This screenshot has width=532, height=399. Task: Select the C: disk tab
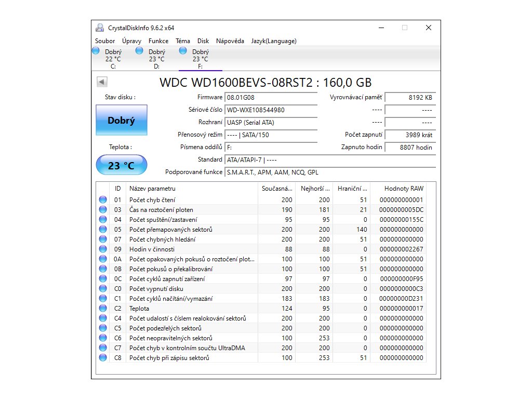(113, 58)
